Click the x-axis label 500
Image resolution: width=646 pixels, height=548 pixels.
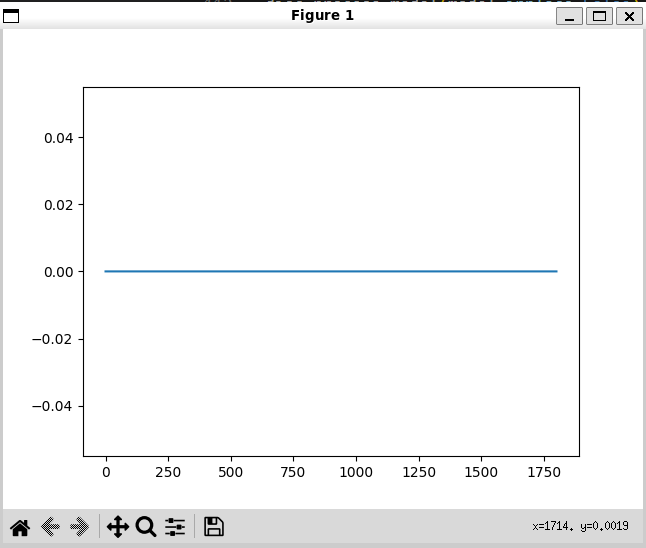coord(231,472)
